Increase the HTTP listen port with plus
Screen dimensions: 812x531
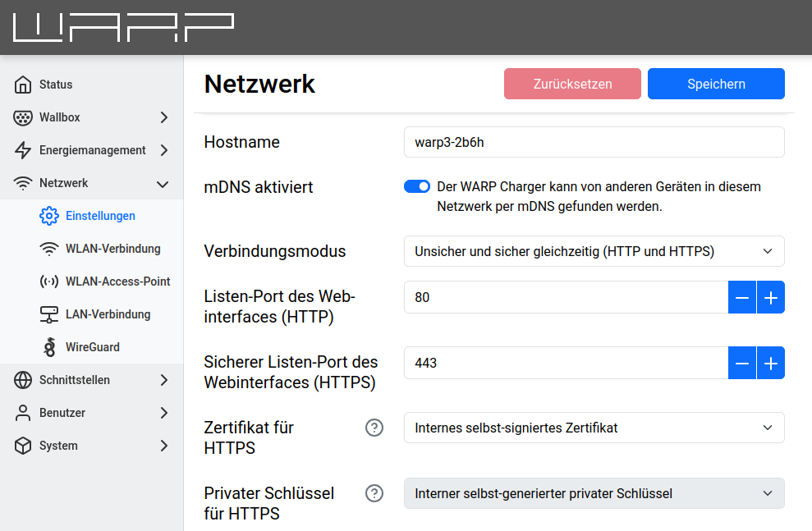click(770, 297)
